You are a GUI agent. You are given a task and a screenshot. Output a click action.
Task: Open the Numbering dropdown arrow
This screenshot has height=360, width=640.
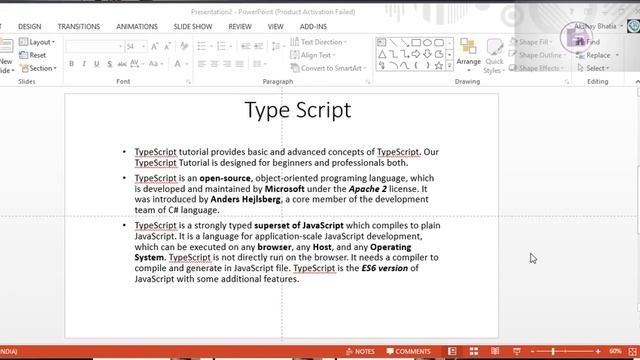[231, 47]
